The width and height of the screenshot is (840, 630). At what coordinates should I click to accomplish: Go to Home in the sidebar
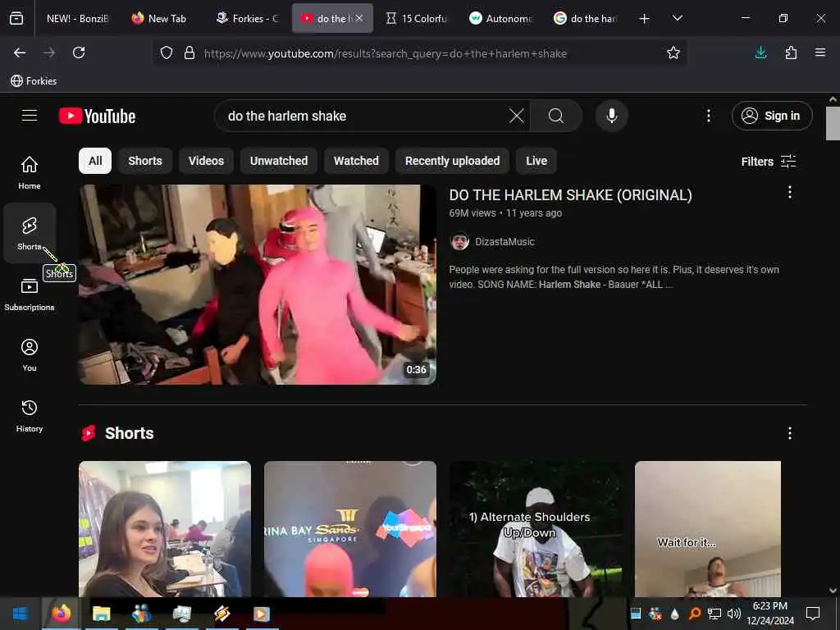click(x=30, y=172)
